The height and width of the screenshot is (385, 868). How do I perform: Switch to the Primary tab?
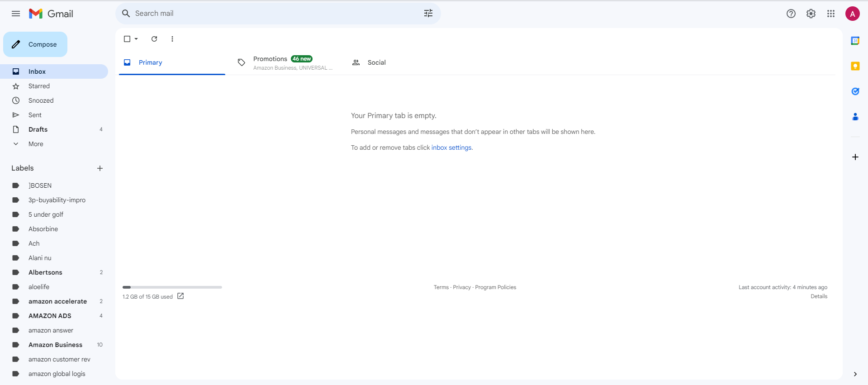click(x=172, y=62)
